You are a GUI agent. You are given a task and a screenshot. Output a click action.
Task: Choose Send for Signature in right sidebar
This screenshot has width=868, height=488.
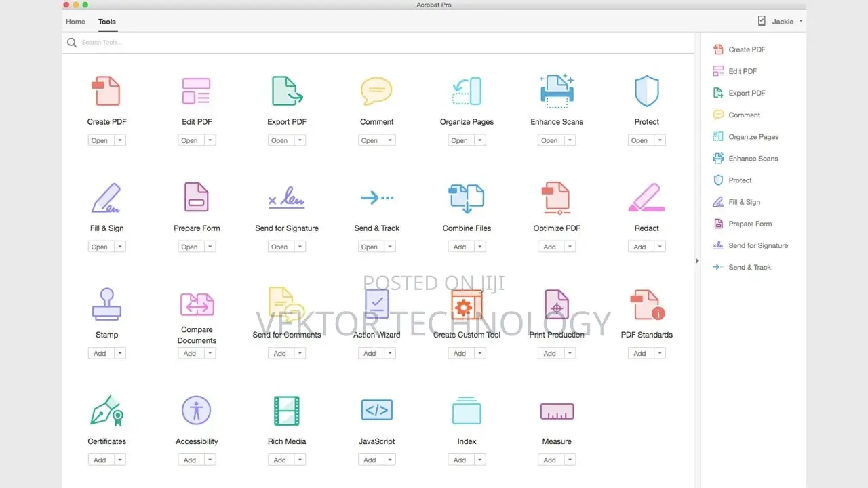click(750, 245)
